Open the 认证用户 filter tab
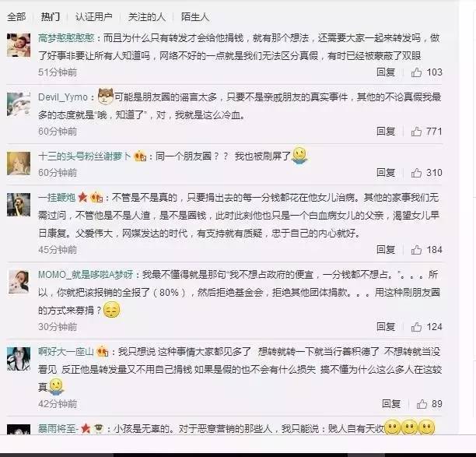The width and height of the screenshot is (476, 457). pos(94,17)
